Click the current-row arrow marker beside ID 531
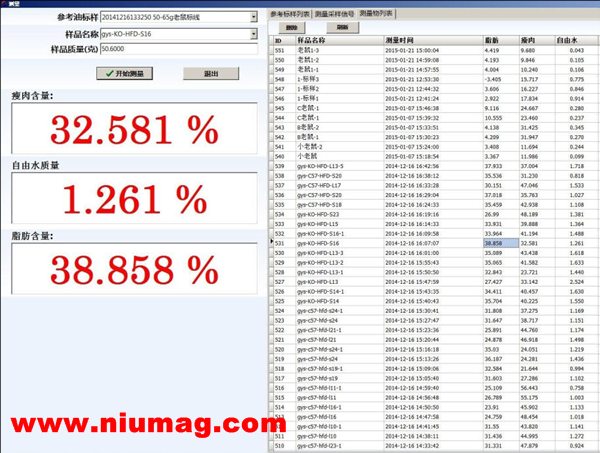This screenshot has height=453, width=600. (272, 242)
